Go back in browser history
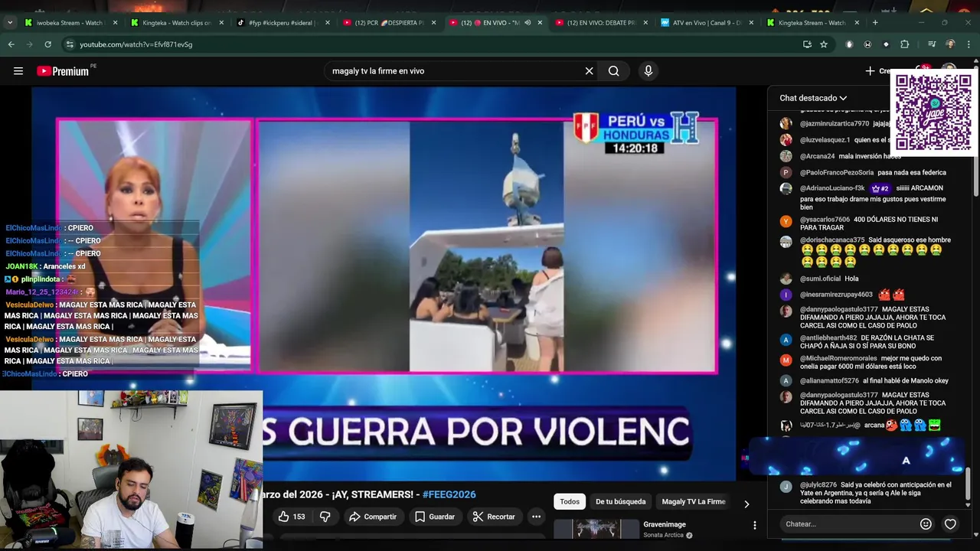The image size is (980, 551). pyautogui.click(x=11, y=44)
